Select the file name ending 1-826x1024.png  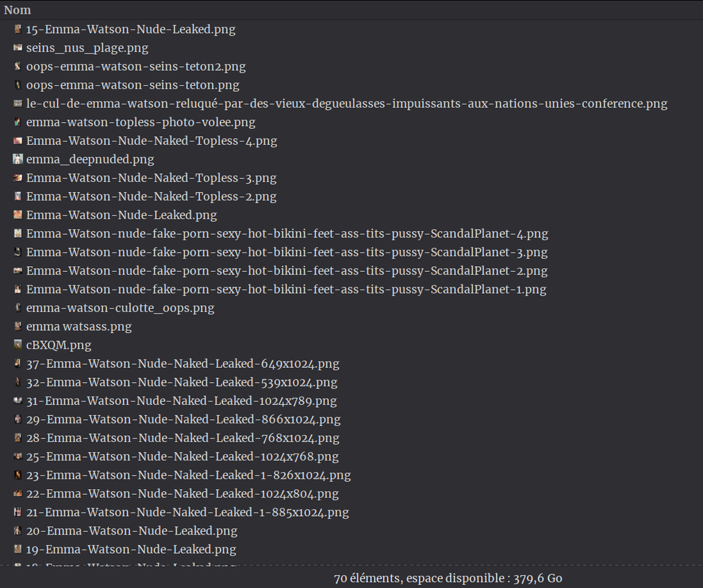[189, 475]
